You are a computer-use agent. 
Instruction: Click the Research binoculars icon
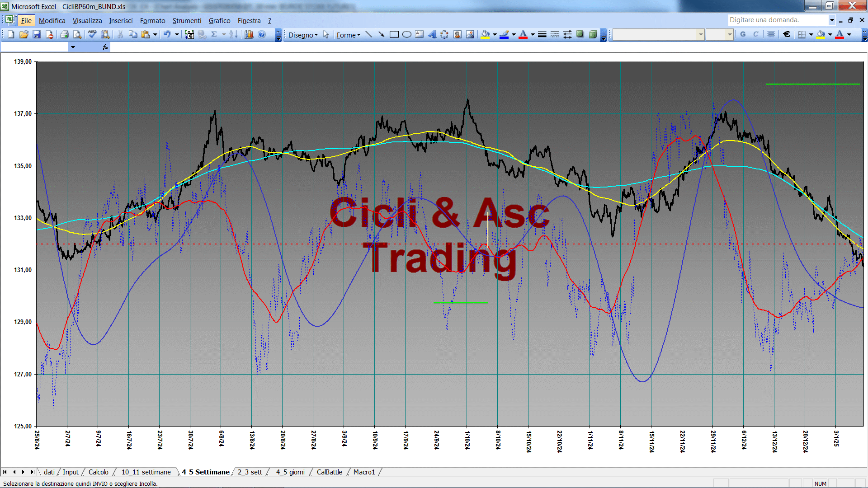point(105,34)
